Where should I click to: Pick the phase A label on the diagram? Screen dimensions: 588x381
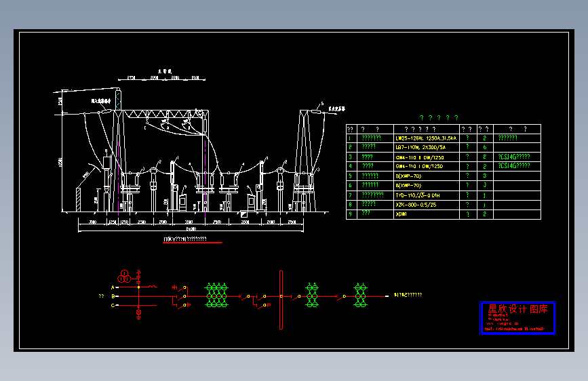(113, 287)
